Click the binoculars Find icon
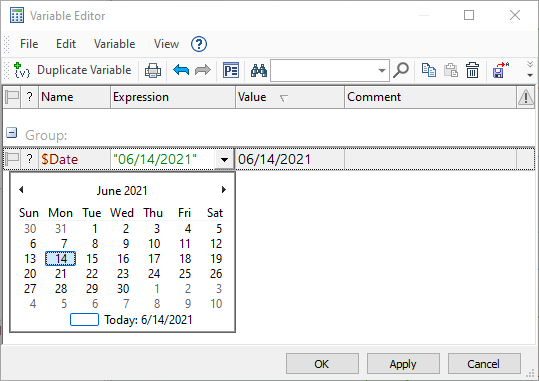The height and width of the screenshot is (381, 539). 259,70
